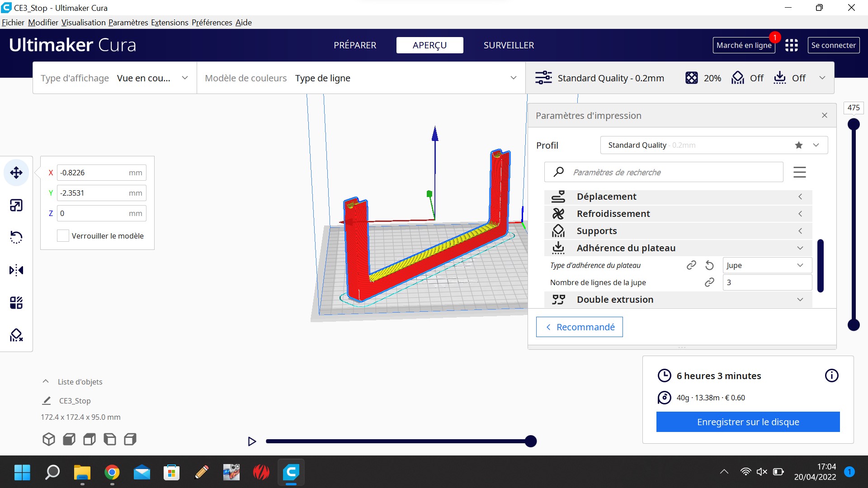The width and height of the screenshot is (868, 488).
Task: Open the Jupe adhesion type dropdown
Action: point(767,265)
